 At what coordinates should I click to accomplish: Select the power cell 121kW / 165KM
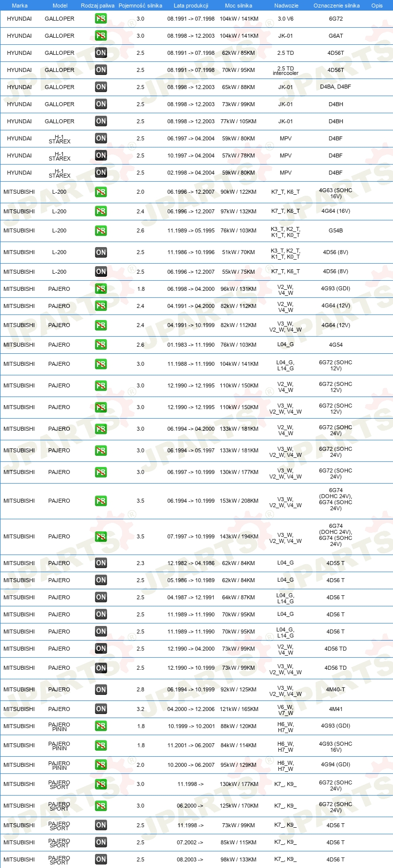pyautogui.click(x=239, y=709)
